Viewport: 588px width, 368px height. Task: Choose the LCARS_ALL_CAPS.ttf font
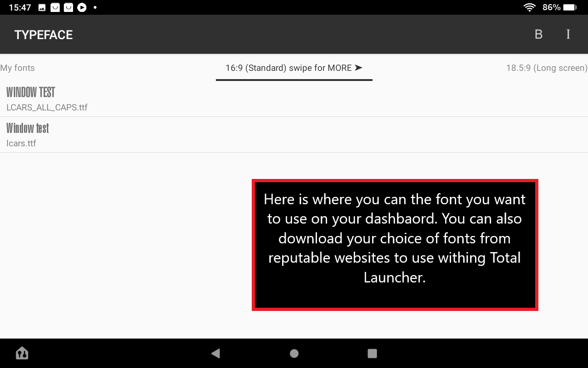pyautogui.click(x=294, y=99)
